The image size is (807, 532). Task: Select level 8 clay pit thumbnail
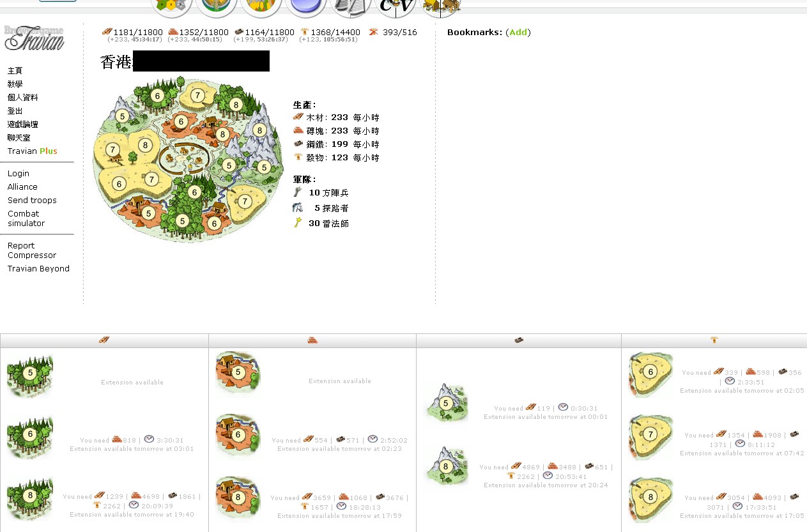point(238,497)
